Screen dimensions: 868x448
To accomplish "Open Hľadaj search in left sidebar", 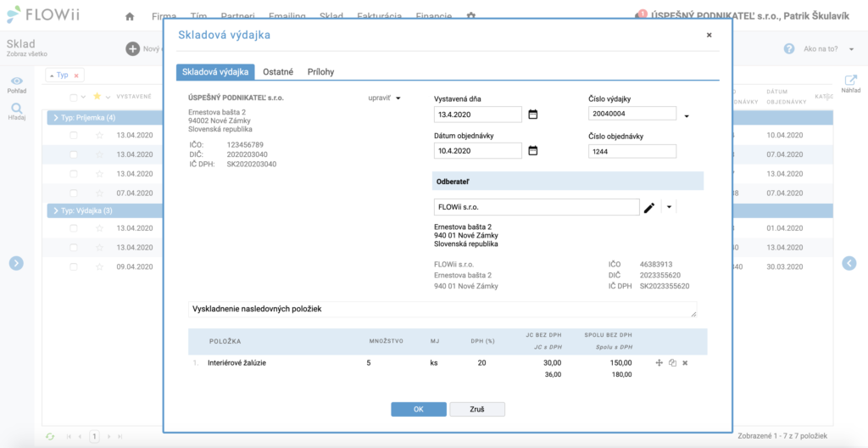I will (17, 108).
